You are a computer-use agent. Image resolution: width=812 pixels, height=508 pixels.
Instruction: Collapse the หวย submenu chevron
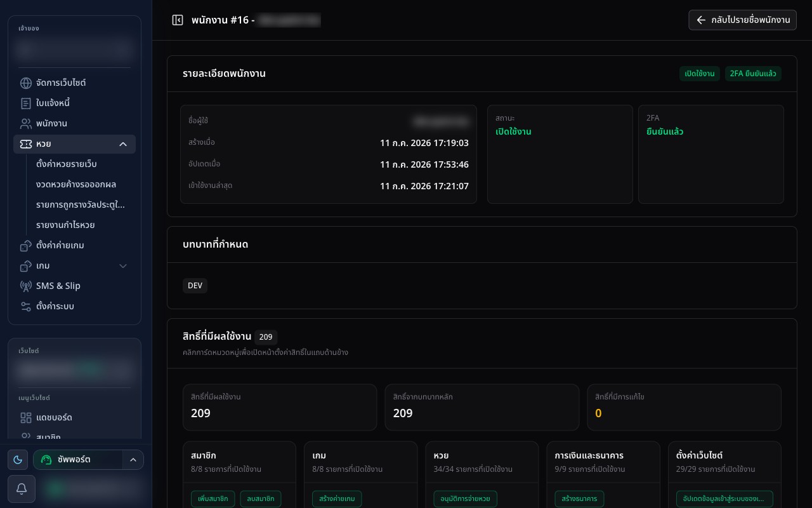123,144
